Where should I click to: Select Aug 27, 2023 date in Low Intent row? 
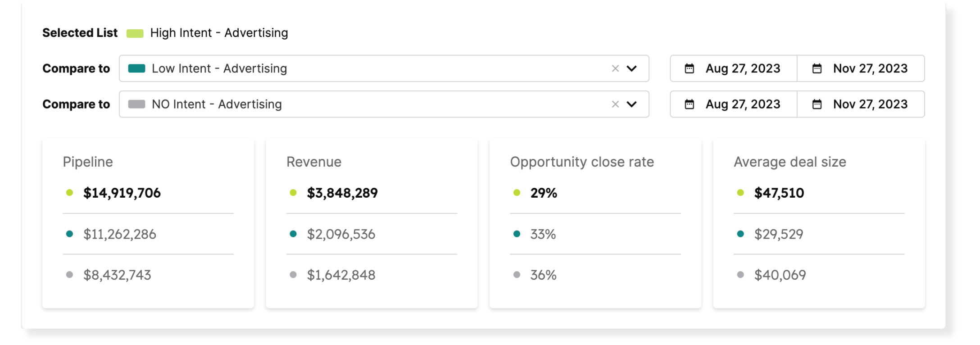click(743, 68)
